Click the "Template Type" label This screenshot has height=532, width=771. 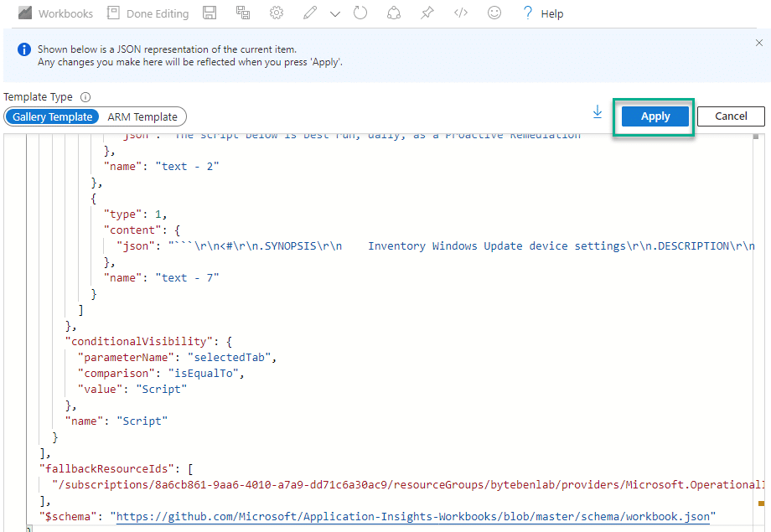38,97
